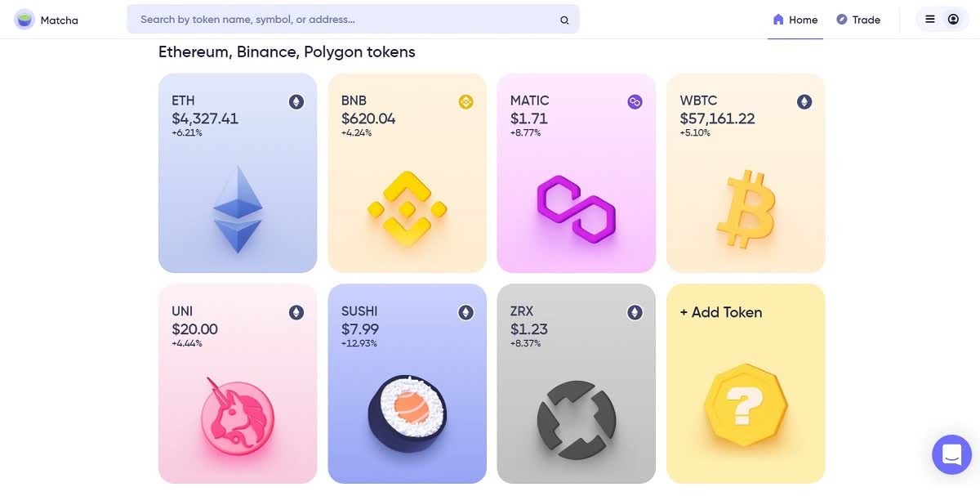Open the account profile icon
Image resolution: width=980 pixels, height=496 pixels.
[x=953, y=19]
